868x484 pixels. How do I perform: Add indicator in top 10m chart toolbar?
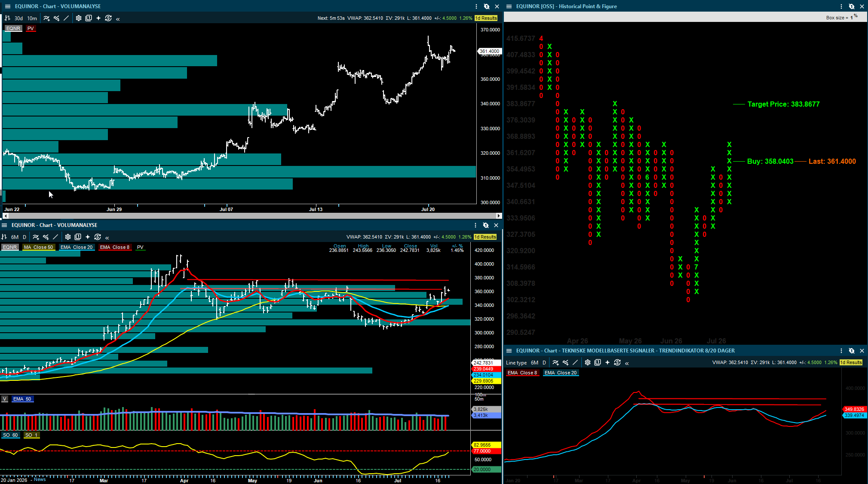[x=46, y=18]
